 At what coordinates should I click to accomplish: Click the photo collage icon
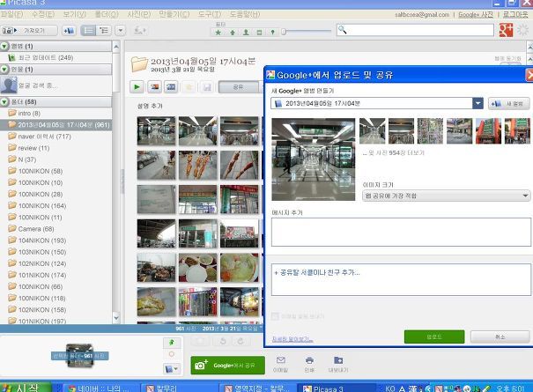(x=155, y=87)
